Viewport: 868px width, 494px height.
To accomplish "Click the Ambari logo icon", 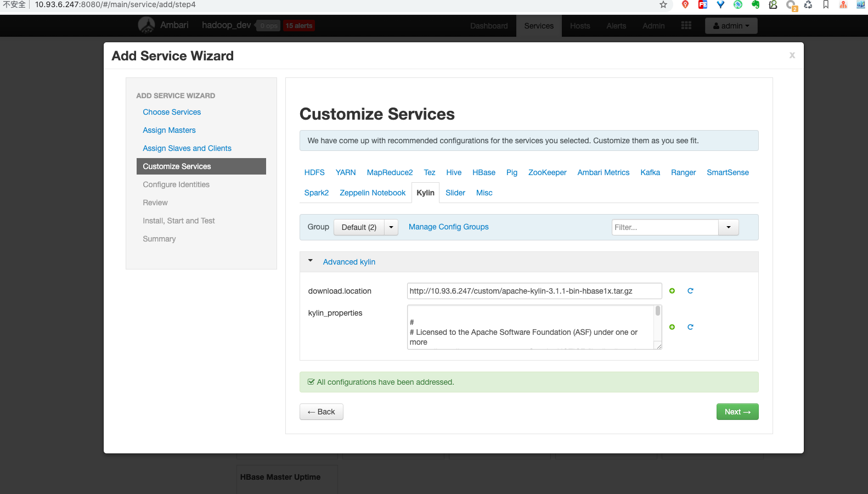I will click(146, 25).
